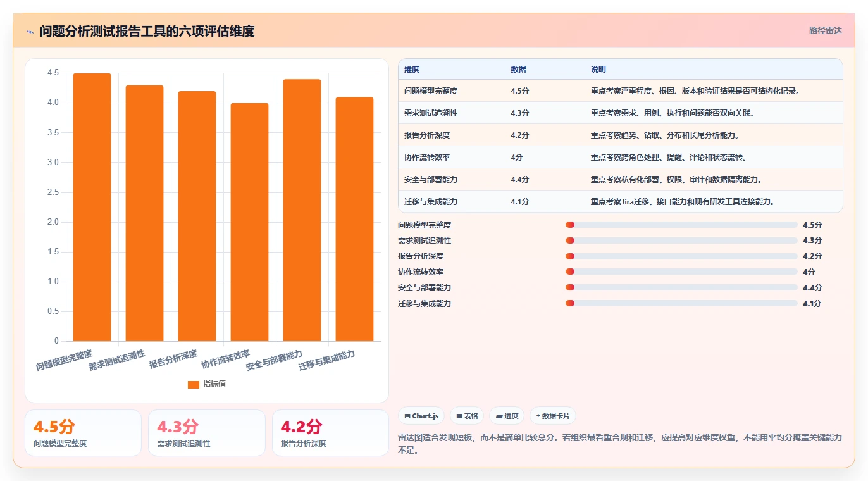Image resolution: width=868 pixels, height=481 pixels.
Task: Open the 4.2分 报告分析深度 data card
Action: tap(330, 433)
